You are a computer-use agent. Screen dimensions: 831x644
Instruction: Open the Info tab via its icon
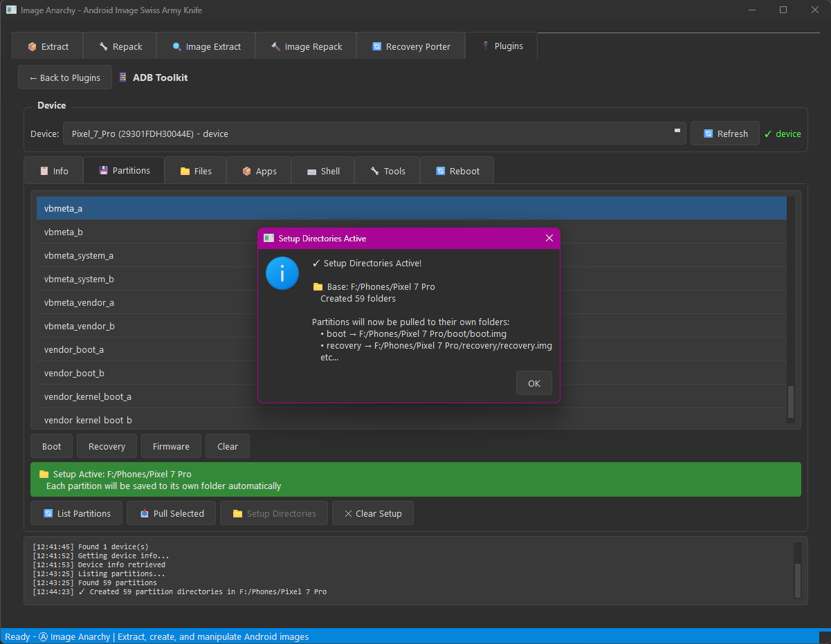(x=43, y=170)
